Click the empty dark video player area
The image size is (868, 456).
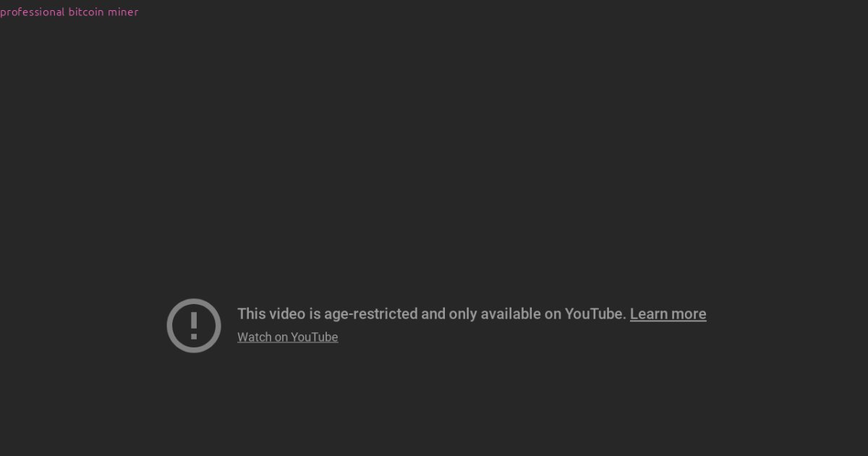click(434, 159)
